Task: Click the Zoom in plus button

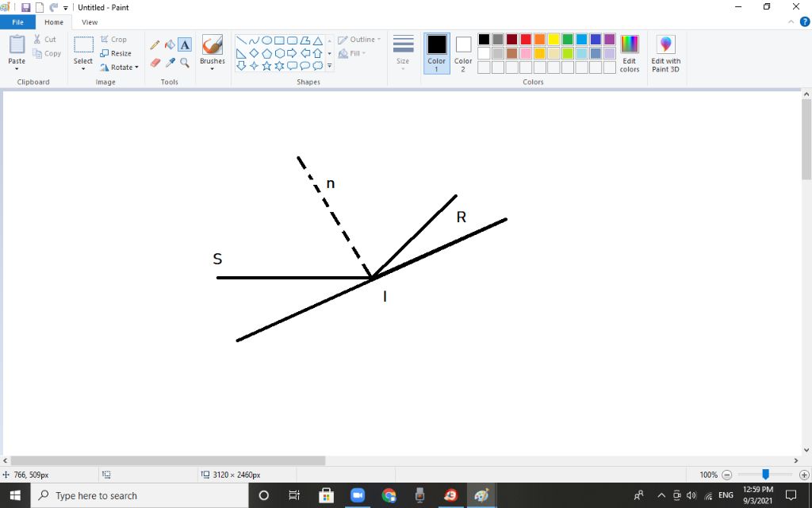Action: coord(804,475)
